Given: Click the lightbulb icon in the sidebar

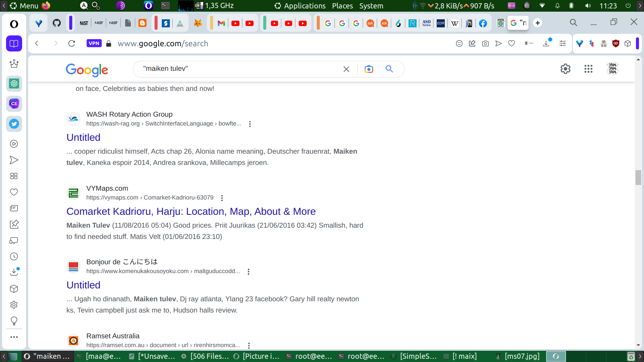Looking at the screenshot, I should (14, 321).
